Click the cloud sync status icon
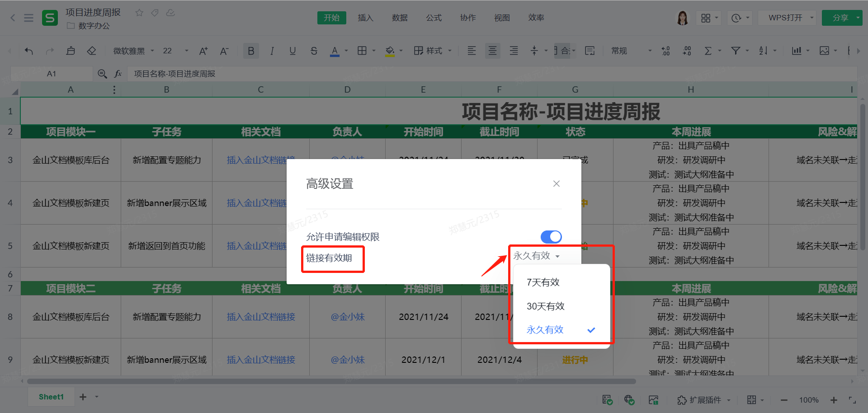 click(170, 13)
